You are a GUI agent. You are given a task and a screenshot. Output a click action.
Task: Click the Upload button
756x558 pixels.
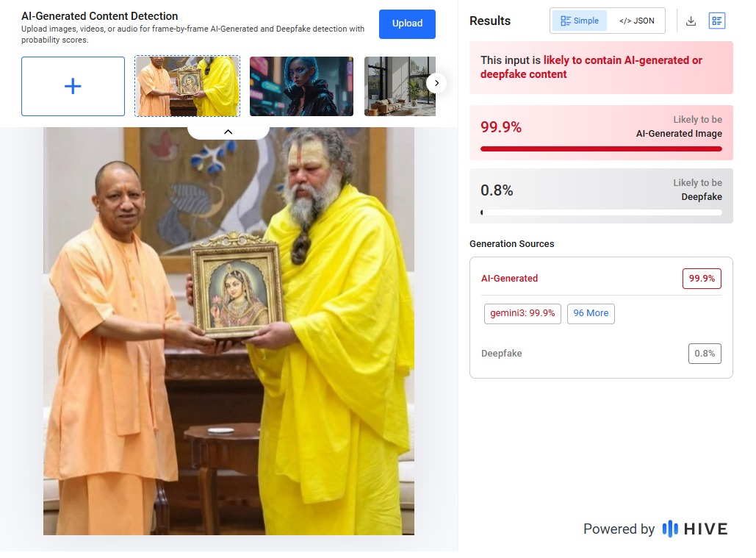point(407,24)
